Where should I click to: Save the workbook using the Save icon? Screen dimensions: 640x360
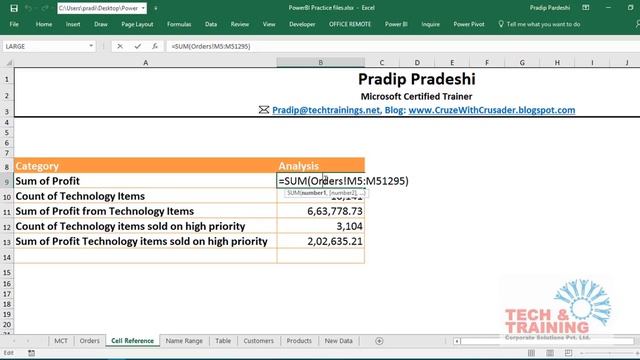14,8
